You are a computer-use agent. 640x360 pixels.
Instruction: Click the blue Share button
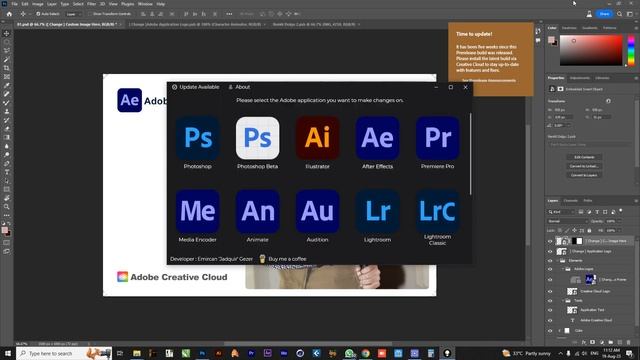point(604,14)
